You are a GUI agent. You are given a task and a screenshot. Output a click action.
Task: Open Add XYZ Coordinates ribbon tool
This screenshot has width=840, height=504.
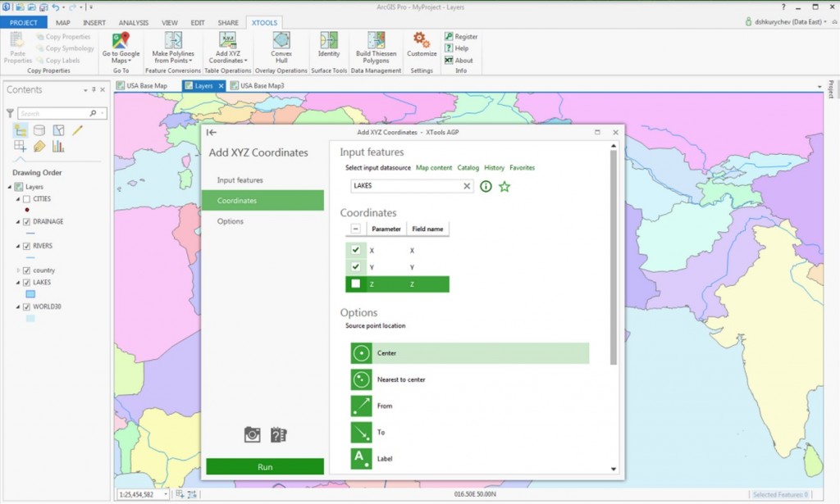pos(228,48)
